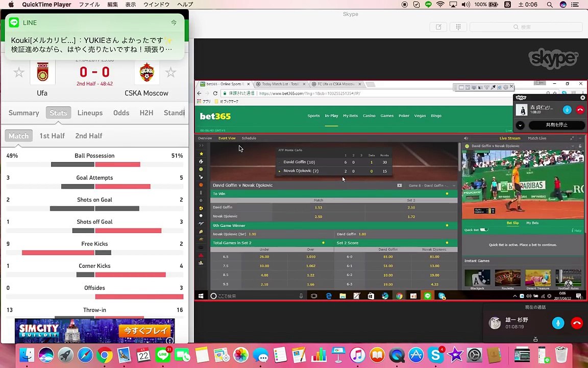Favorite the Total Games in Set 2 star
The height and width of the screenshot is (368, 588).
point(323,243)
